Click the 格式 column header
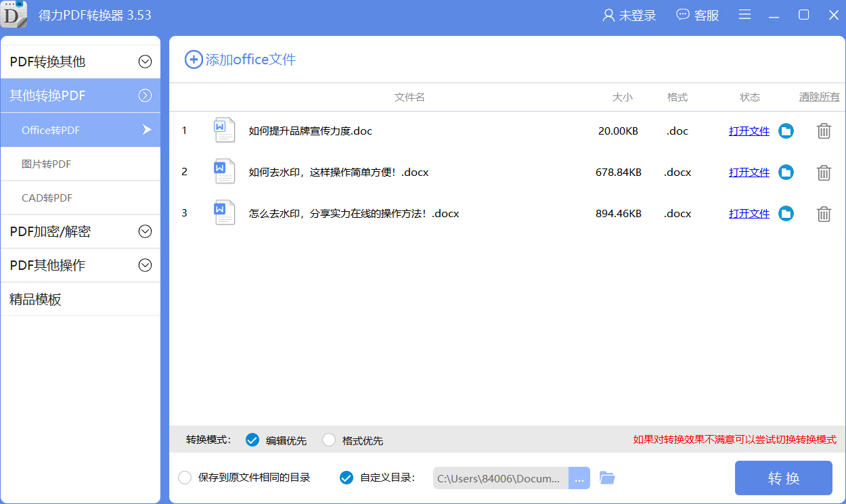This screenshot has width=846, height=504. [677, 97]
